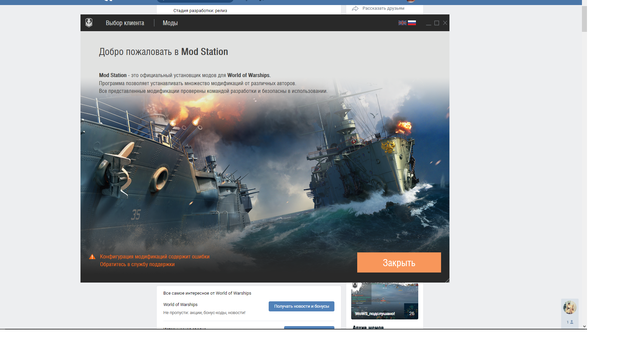The width and height of the screenshot is (644, 362).
Task: Click the scrollbar down arrow
Action: (584, 326)
